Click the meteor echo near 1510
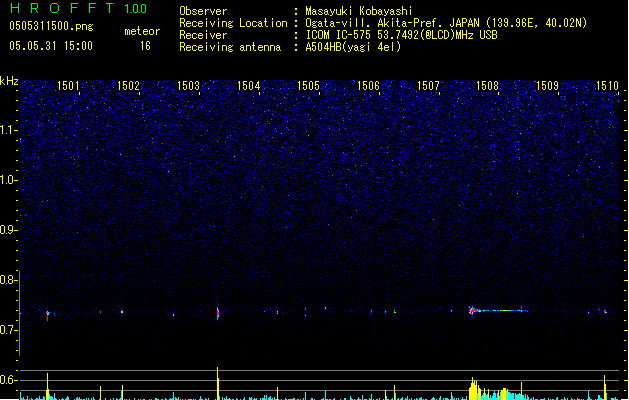 [x=605, y=311]
